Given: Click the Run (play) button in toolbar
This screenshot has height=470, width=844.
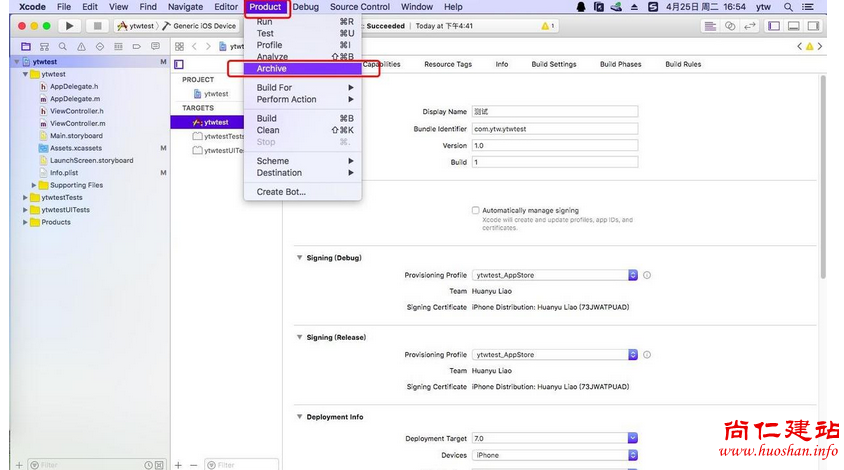Looking at the screenshot, I should tap(70, 26).
